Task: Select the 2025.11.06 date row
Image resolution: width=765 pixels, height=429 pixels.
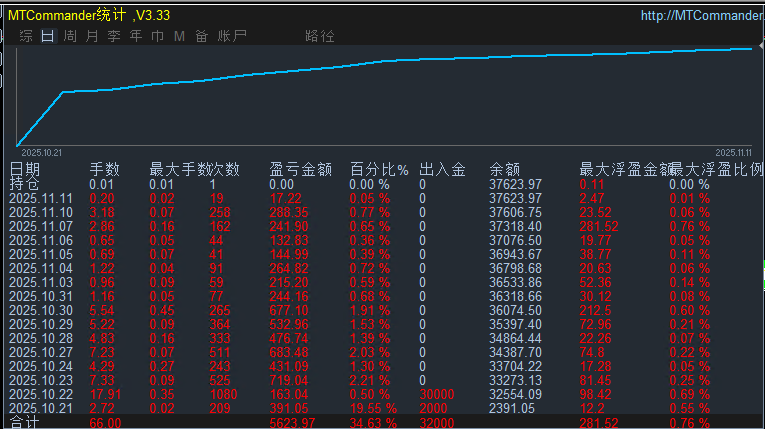Action: (x=41, y=241)
